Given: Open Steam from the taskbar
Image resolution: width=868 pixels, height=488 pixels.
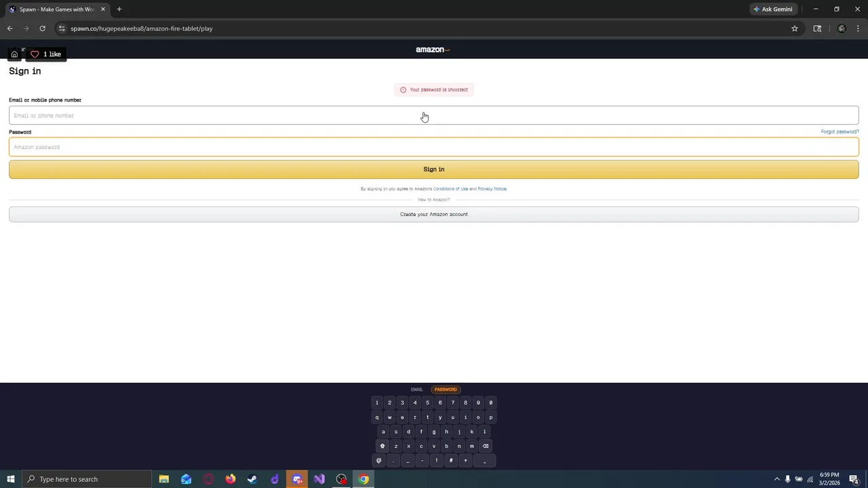Looking at the screenshot, I should coord(252,479).
